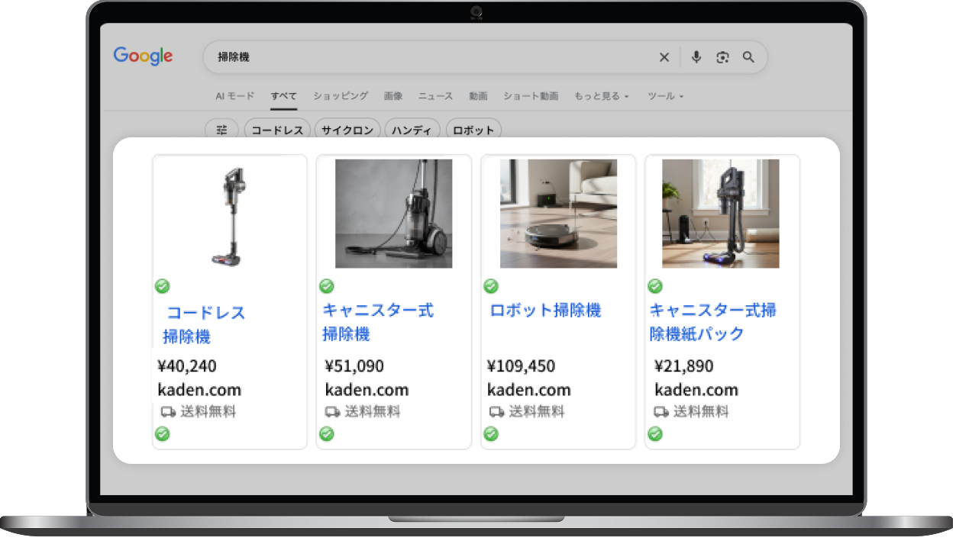Click the canister vacuum product thumbnail
This screenshot has width=956, height=560.
coord(393,214)
